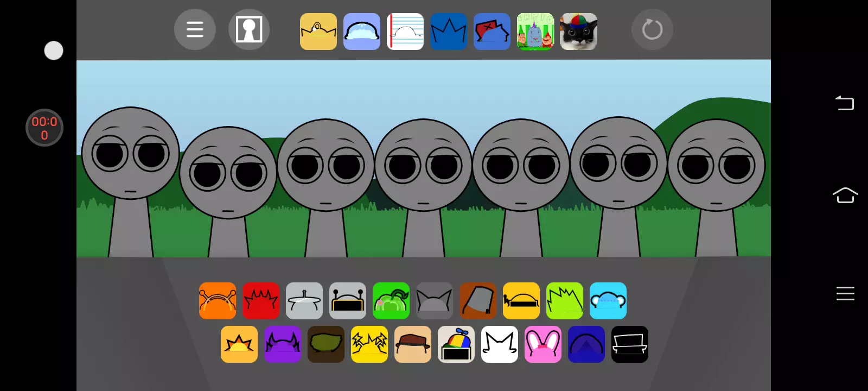Tap the first gray character on the left
The image size is (868, 391).
[x=130, y=181]
